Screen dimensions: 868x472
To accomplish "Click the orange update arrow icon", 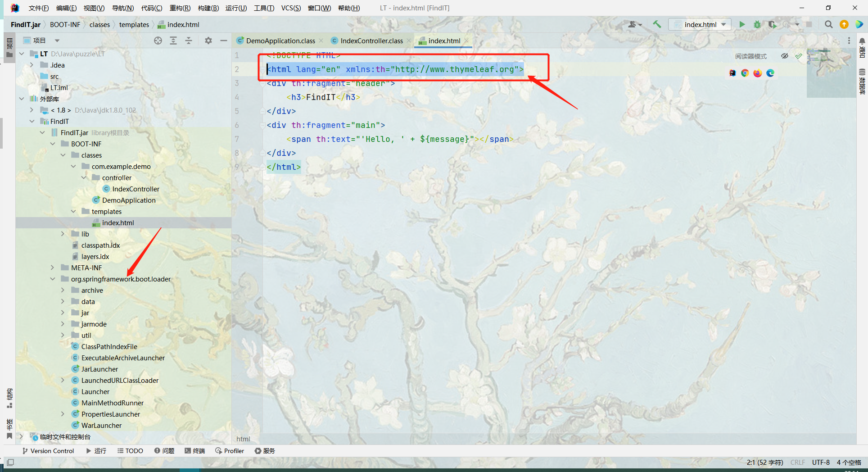I will pos(844,24).
